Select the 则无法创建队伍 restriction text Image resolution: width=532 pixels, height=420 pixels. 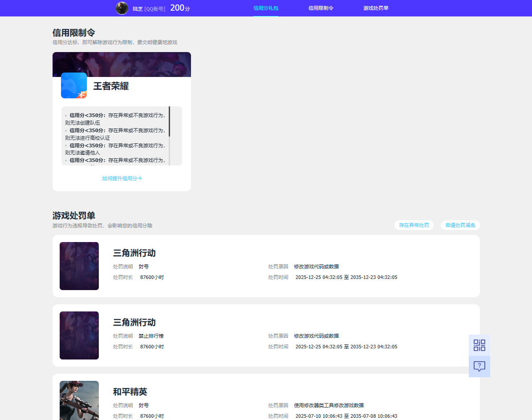[82, 123]
